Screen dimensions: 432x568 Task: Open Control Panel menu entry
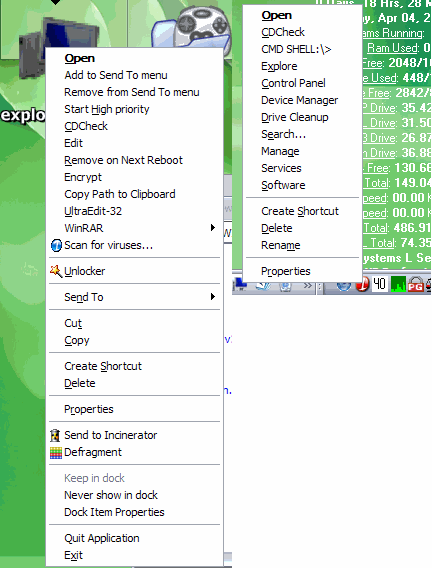(x=302, y=83)
